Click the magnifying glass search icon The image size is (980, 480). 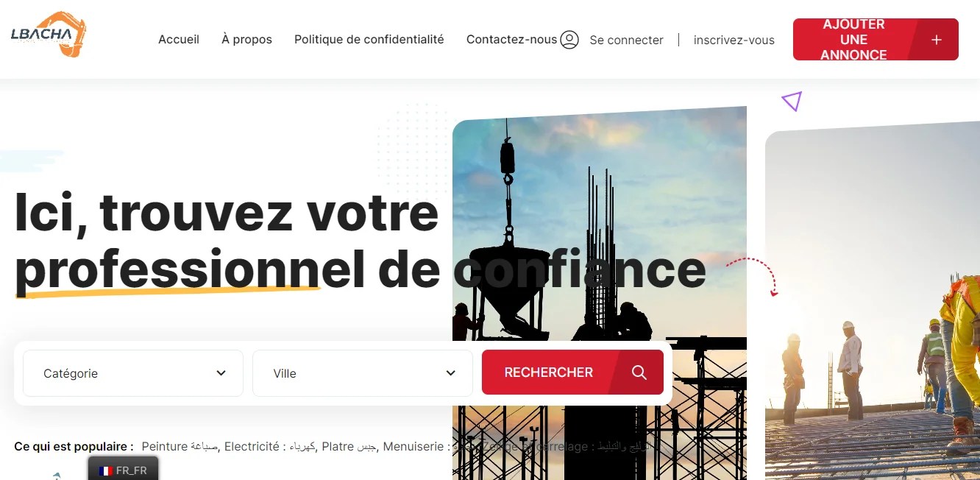tap(639, 373)
